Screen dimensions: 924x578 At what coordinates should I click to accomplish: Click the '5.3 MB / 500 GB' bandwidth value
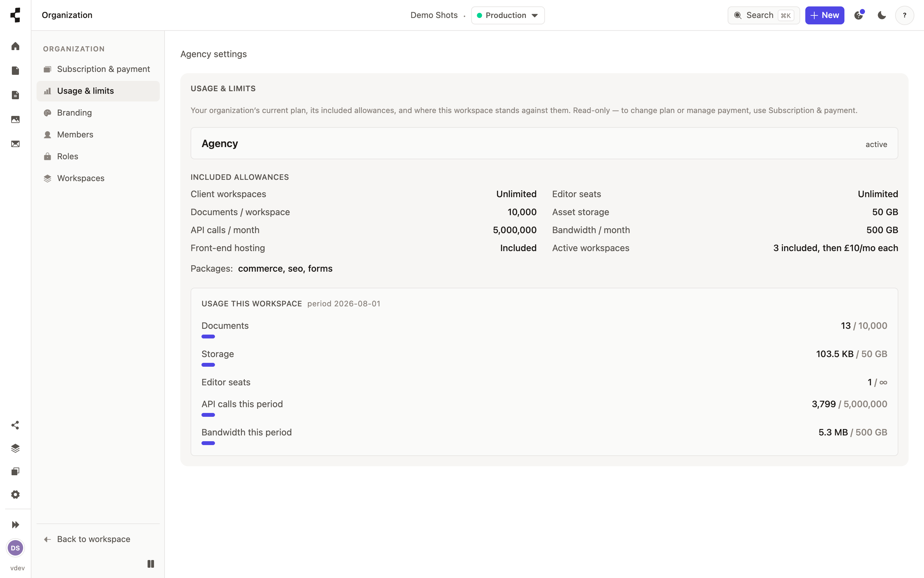852,432
